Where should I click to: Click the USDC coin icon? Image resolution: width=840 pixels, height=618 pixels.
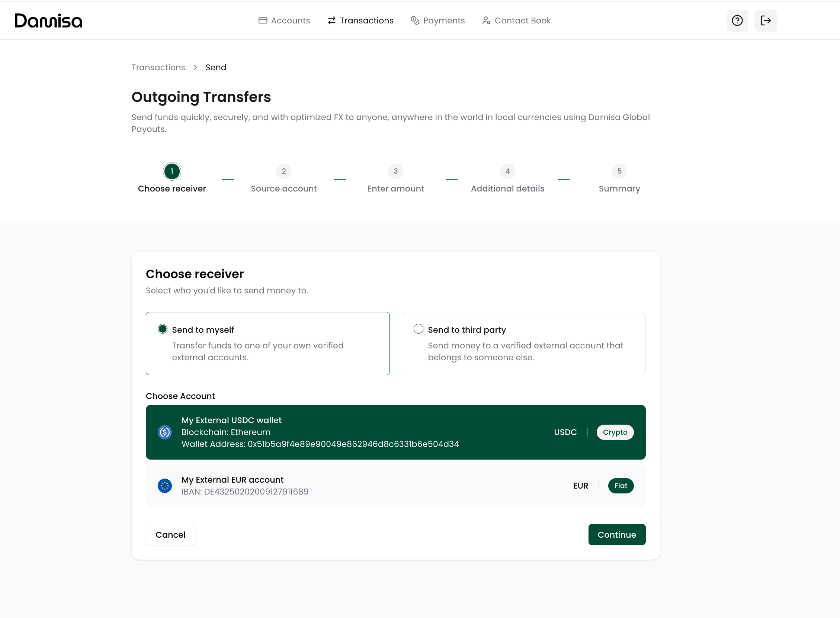(165, 432)
